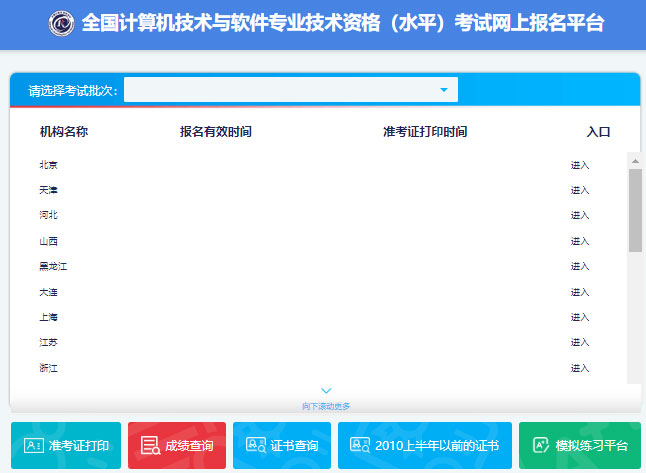Open 2010上半年以前的证书 button
The image size is (646, 473).
tap(425, 445)
